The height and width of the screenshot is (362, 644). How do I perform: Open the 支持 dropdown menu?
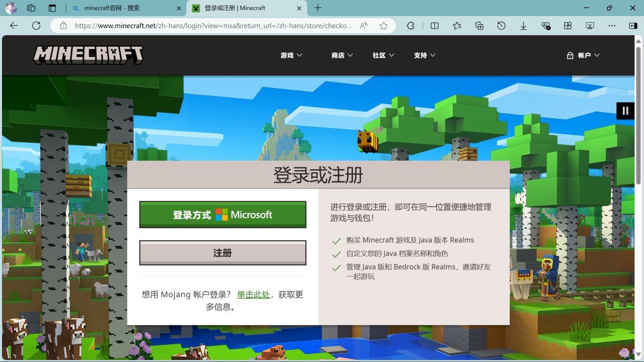pos(425,55)
